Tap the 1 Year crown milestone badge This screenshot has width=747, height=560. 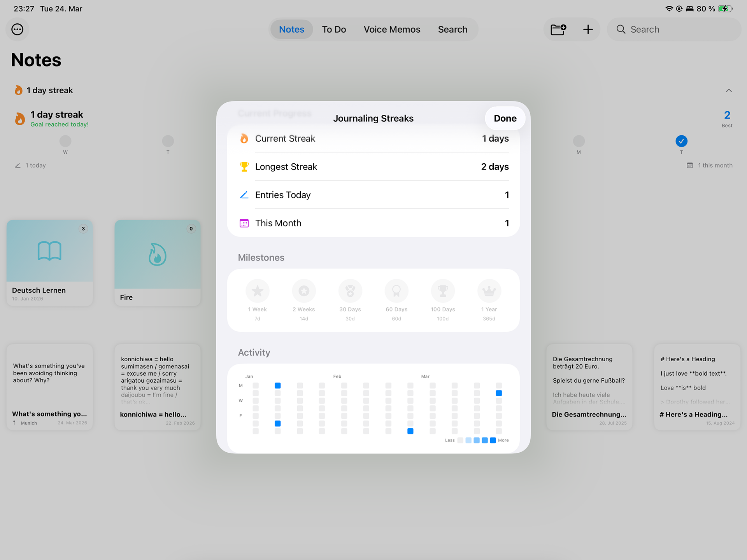[489, 291]
